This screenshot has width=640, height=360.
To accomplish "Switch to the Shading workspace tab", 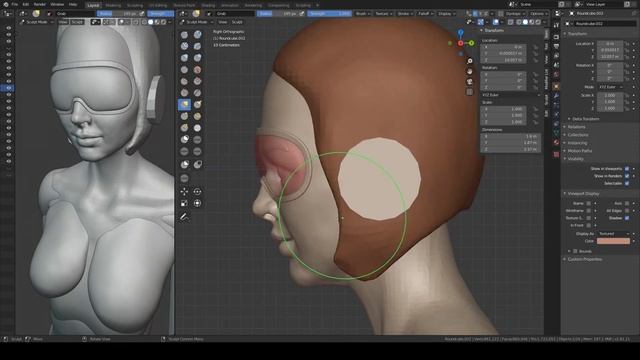I will pyautogui.click(x=208, y=5).
